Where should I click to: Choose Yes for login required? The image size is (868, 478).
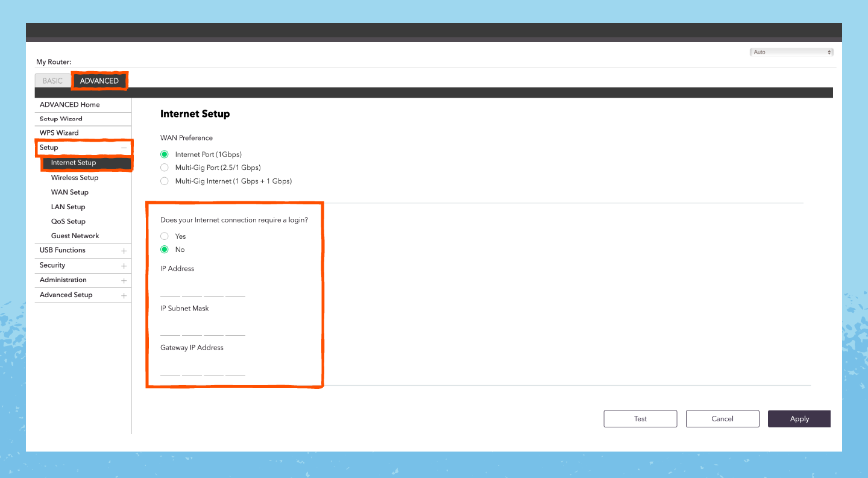164,236
